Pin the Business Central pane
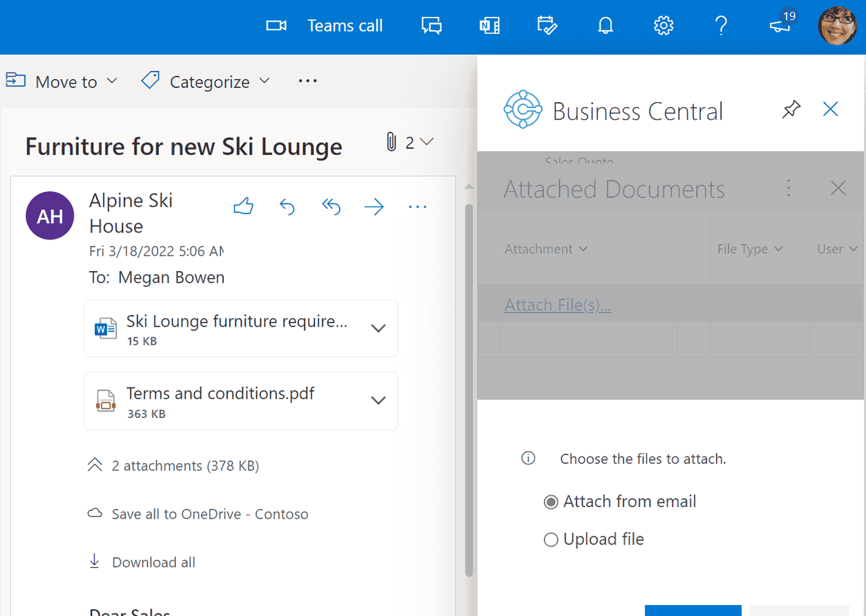 (791, 109)
